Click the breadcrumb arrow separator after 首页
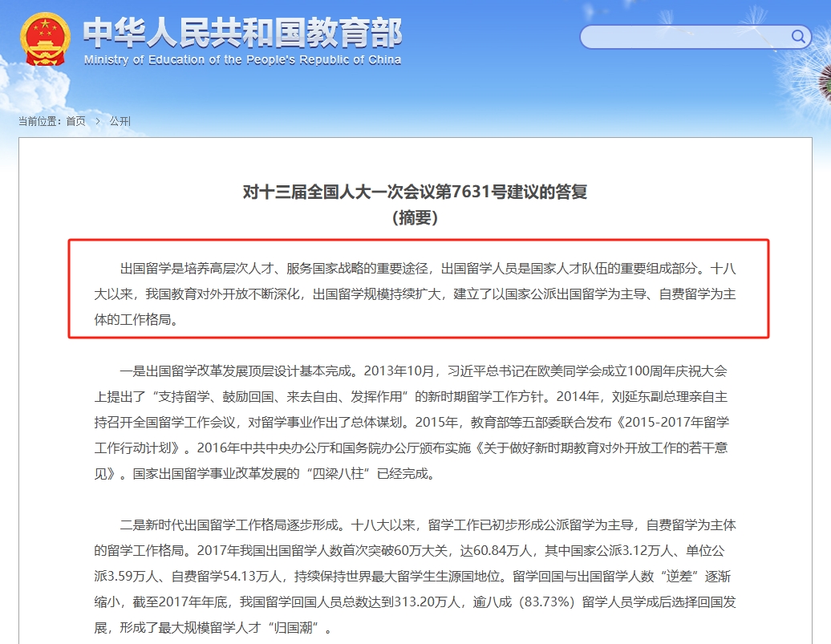The height and width of the screenshot is (644, 831). 97,121
